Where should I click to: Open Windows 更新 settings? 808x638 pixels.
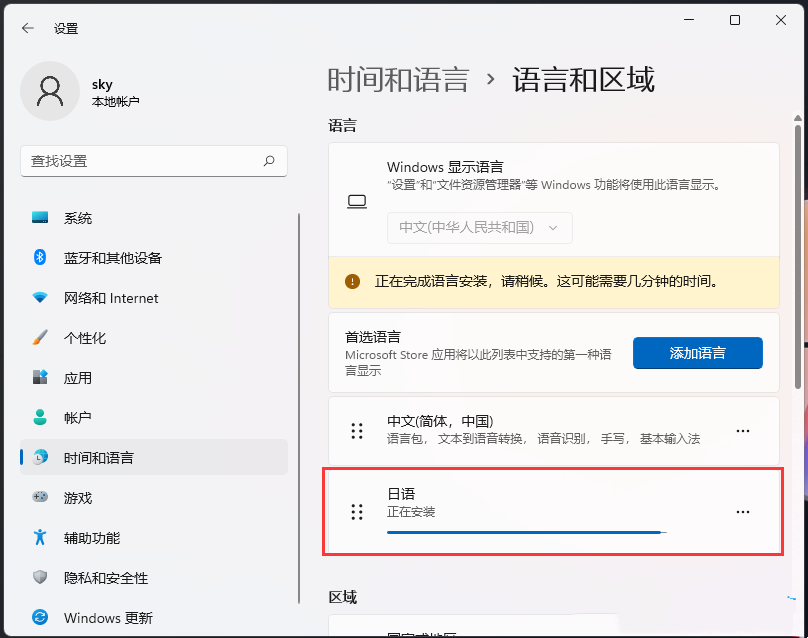pyautogui.click(x=38, y=617)
